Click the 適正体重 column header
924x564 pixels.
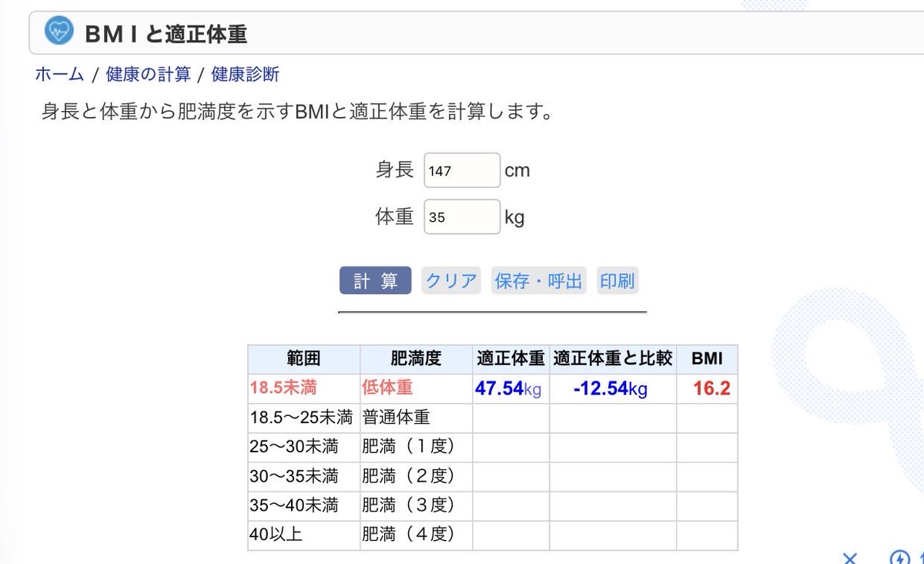coord(511,359)
